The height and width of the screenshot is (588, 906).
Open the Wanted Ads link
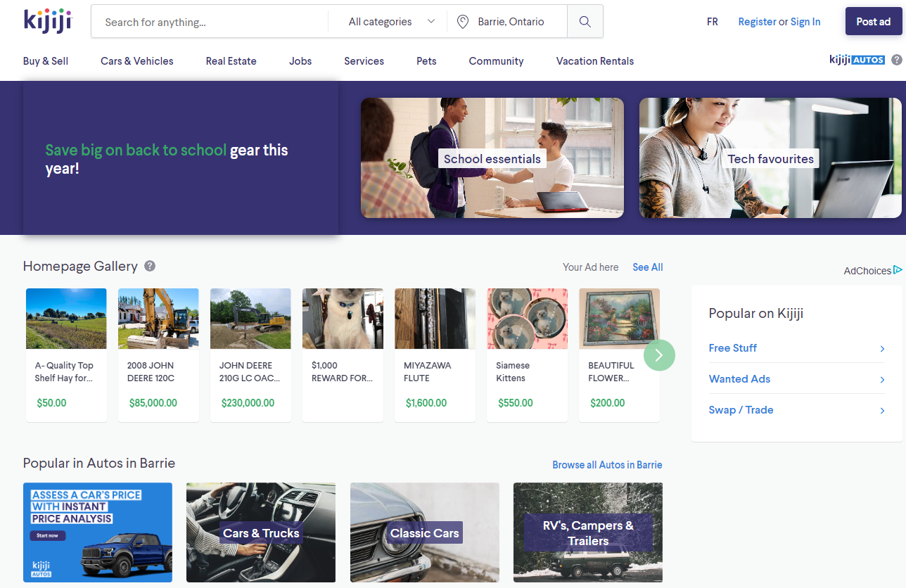740,379
